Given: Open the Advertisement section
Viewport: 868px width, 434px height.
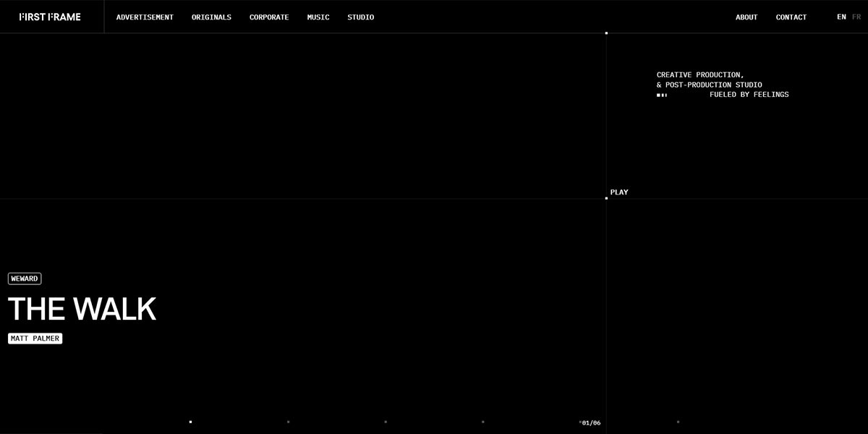Looking at the screenshot, I should [145, 17].
